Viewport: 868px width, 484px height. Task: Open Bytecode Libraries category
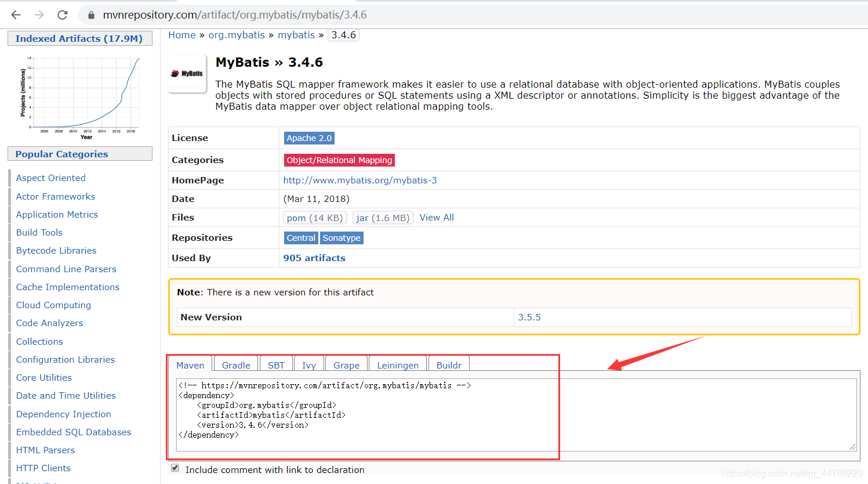click(56, 251)
